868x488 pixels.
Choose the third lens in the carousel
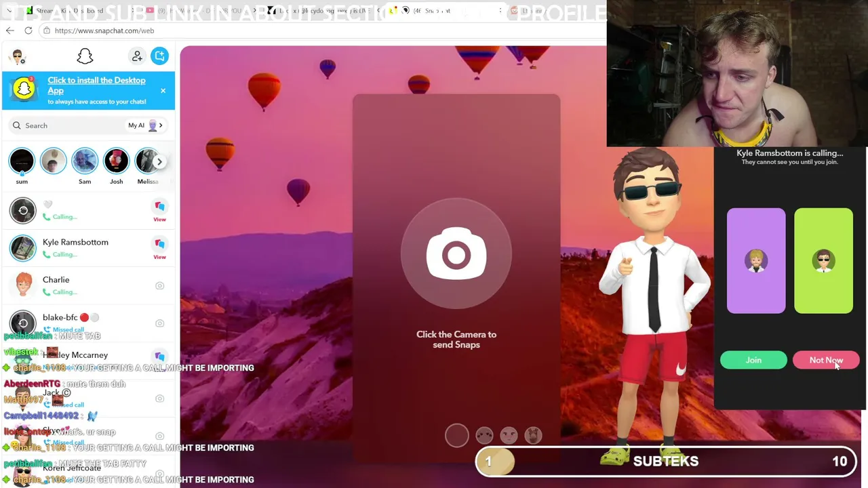coord(509,435)
